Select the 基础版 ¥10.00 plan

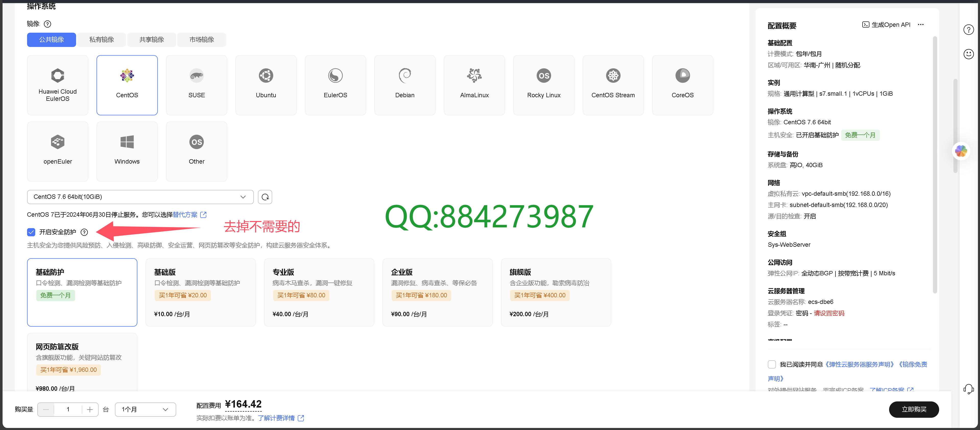200,292
